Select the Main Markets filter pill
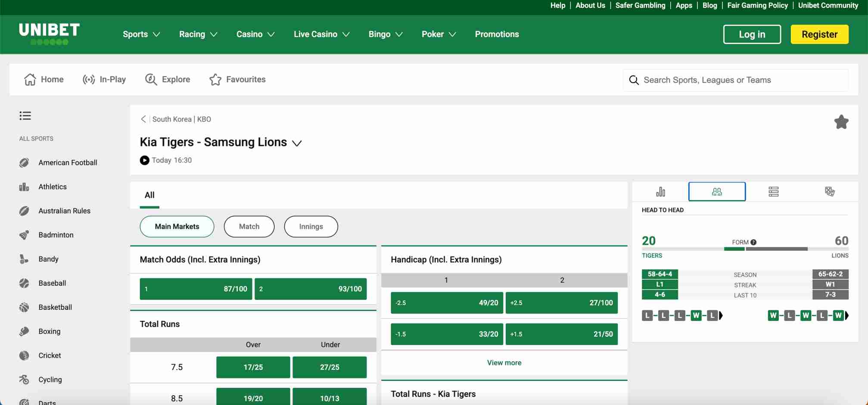The height and width of the screenshot is (405, 868). (x=177, y=227)
